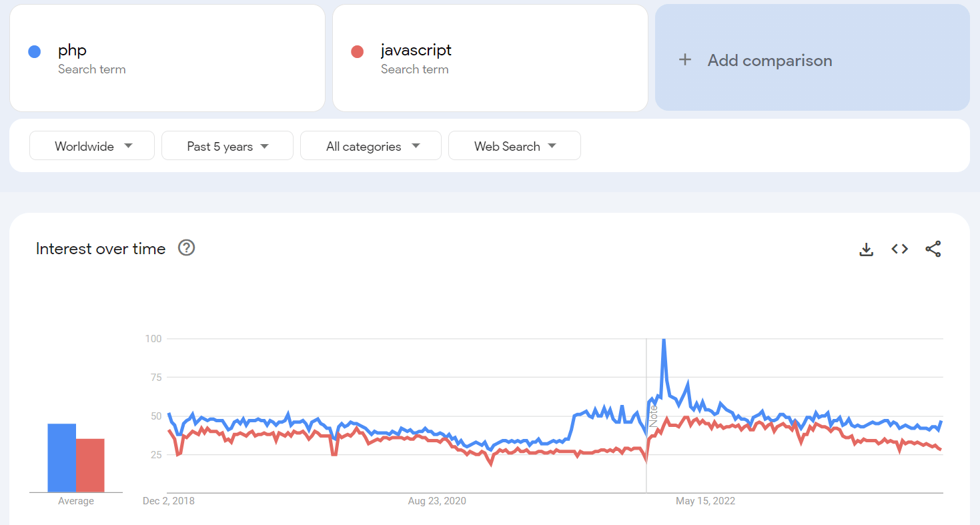Open the Past 5 years time range dropdown
The width and height of the screenshot is (980, 525).
click(x=227, y=145)
